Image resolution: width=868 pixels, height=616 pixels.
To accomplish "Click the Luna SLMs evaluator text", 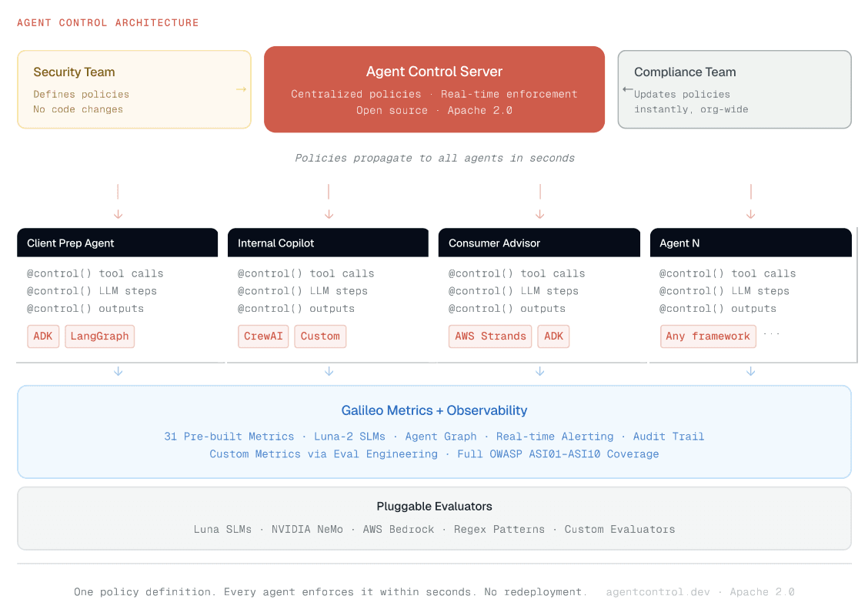I will (222, 530).
